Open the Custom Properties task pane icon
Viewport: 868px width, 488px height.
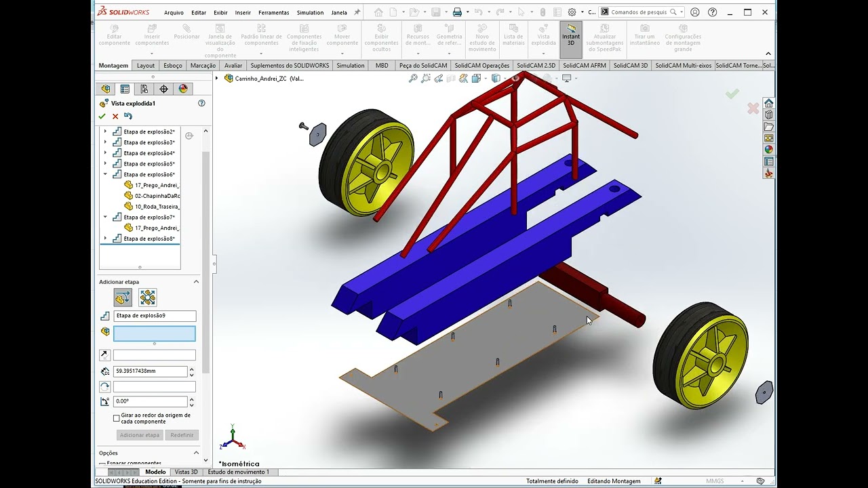[768, 162]
